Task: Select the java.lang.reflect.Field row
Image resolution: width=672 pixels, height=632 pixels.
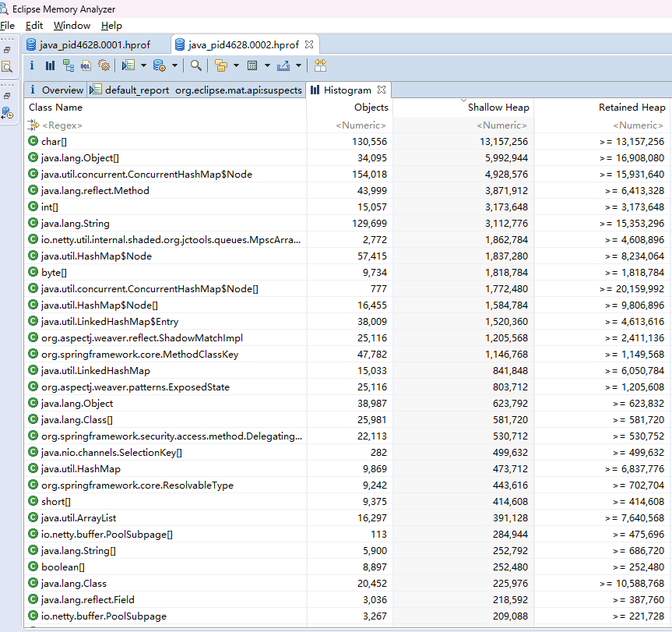Action: (x=347, y=599)
